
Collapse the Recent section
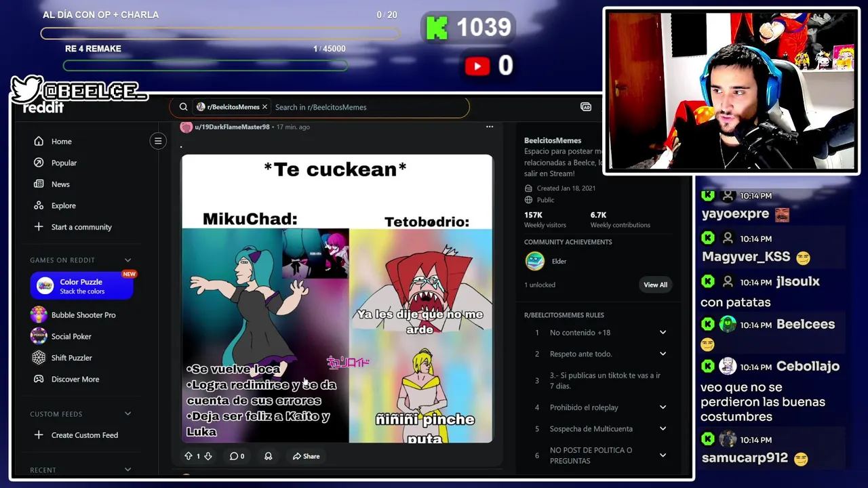[x=127, y=470]
